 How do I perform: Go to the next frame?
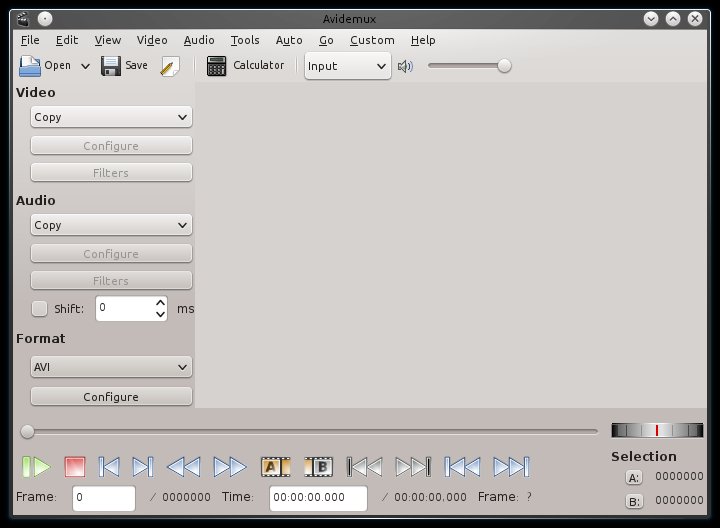[143, 467]
